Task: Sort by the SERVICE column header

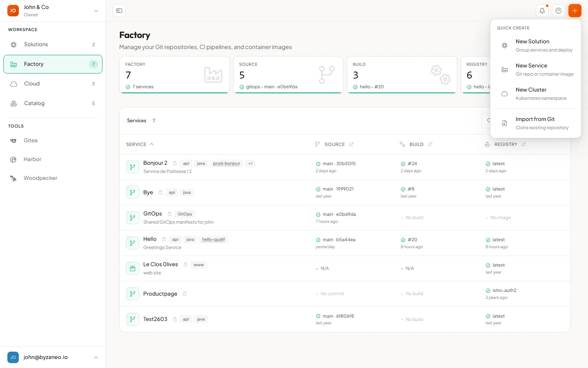Action: [x=140, y=144]
